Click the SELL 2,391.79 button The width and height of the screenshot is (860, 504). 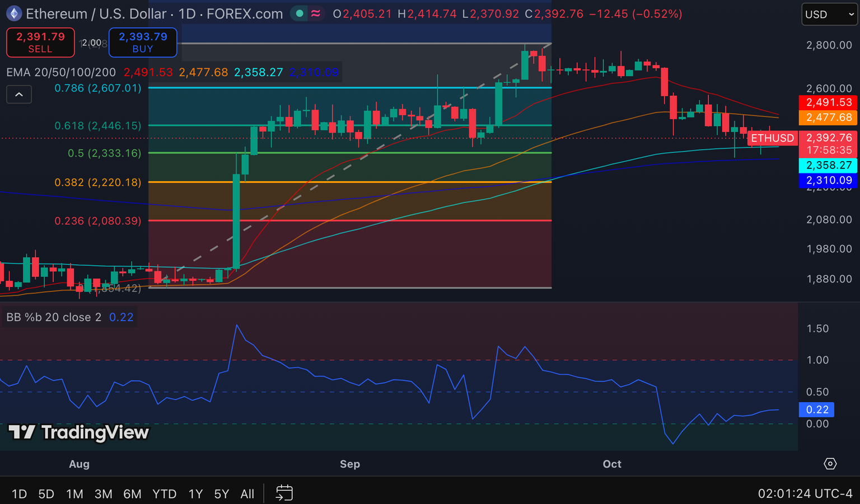click(x=40, y=43)
